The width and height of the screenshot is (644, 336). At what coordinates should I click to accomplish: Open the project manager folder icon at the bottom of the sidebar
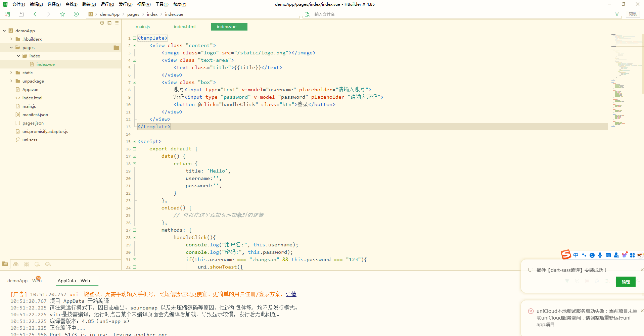pos(5,264)
